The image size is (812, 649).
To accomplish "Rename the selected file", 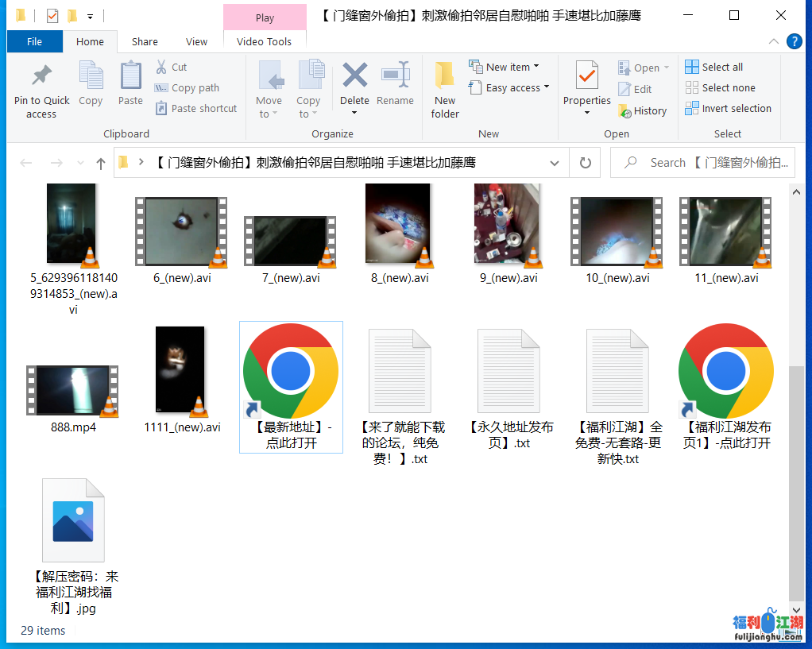I will (x=396, y=87).
